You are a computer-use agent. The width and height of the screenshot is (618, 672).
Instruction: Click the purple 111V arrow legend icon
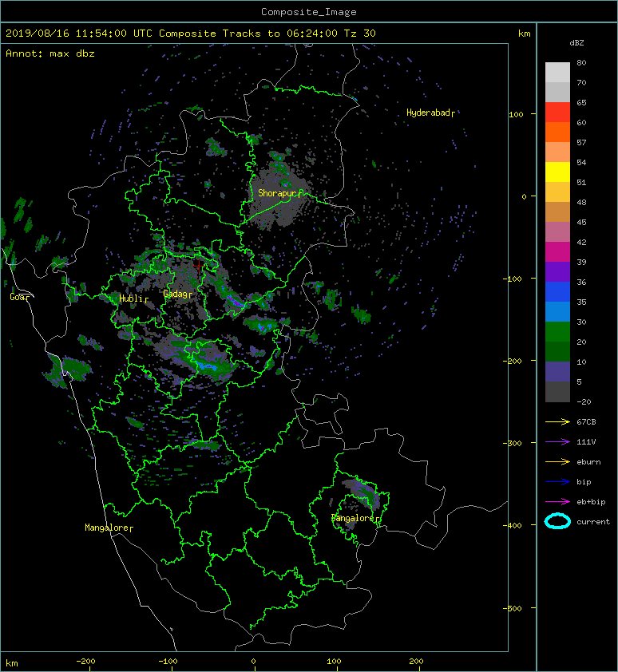(x=557, y=442)
